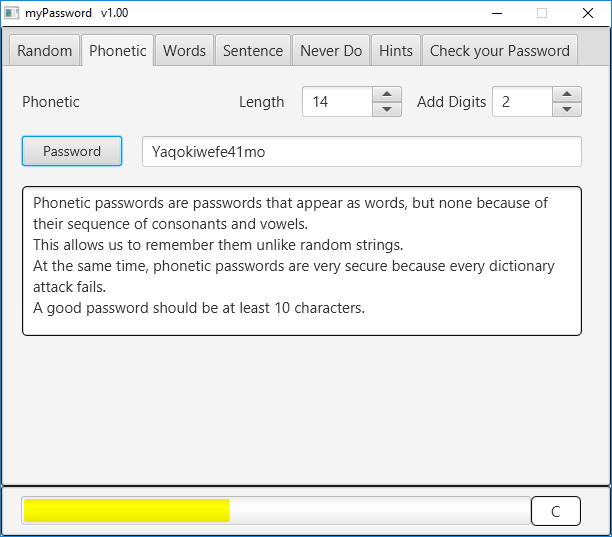Select the Phonetic tab
Image resolution: width=612 pixels, height=537 pixels.
117,50
